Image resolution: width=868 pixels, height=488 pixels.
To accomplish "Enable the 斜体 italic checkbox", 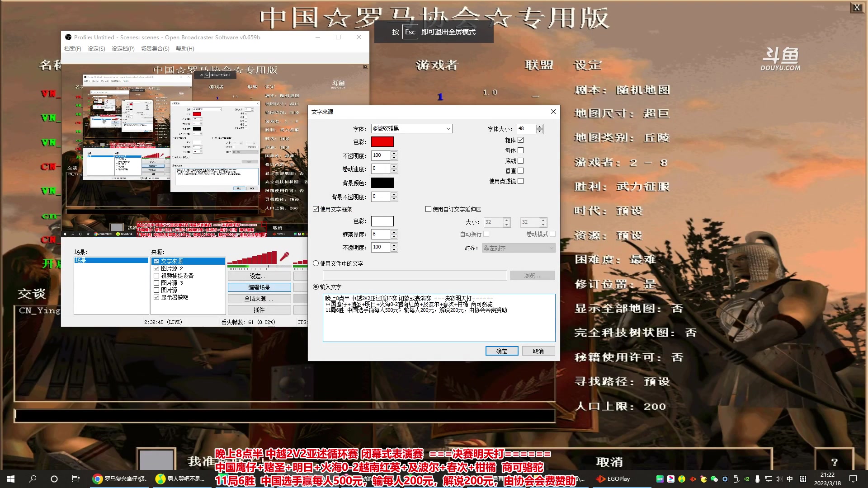I will (521, 150).
